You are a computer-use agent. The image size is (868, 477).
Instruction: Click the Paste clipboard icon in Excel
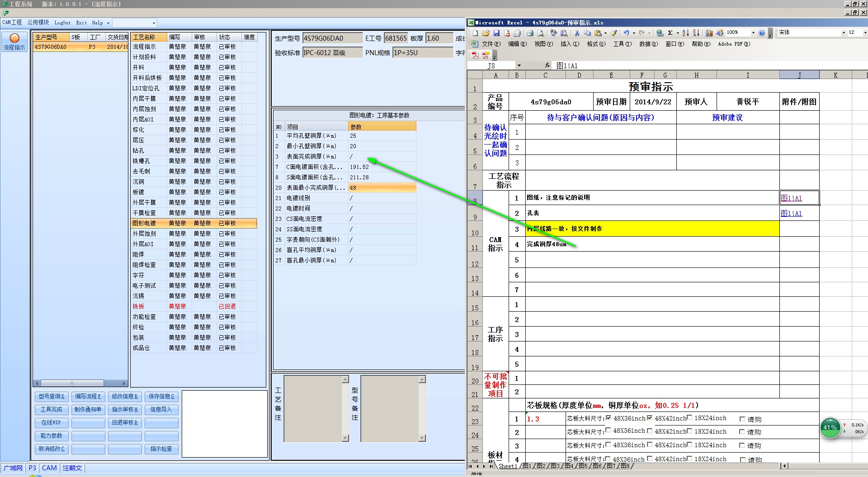(598, 33)
